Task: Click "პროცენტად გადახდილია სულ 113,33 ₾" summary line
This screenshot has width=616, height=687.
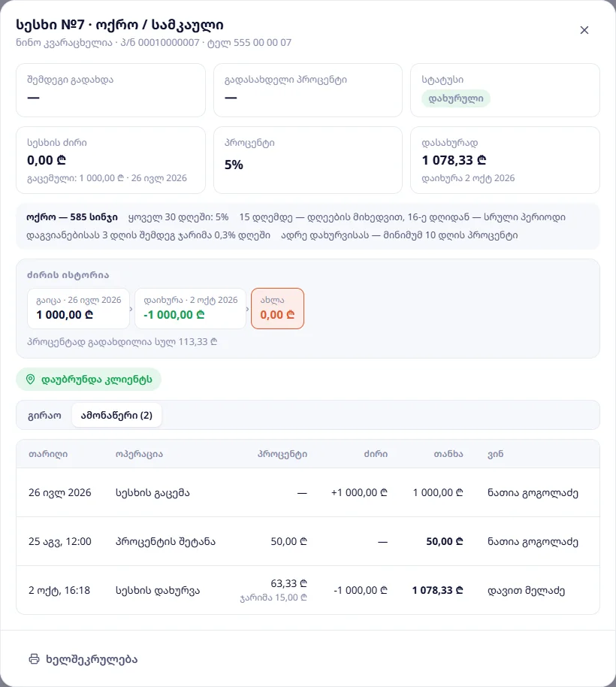Action: click(x=122, y=342)
